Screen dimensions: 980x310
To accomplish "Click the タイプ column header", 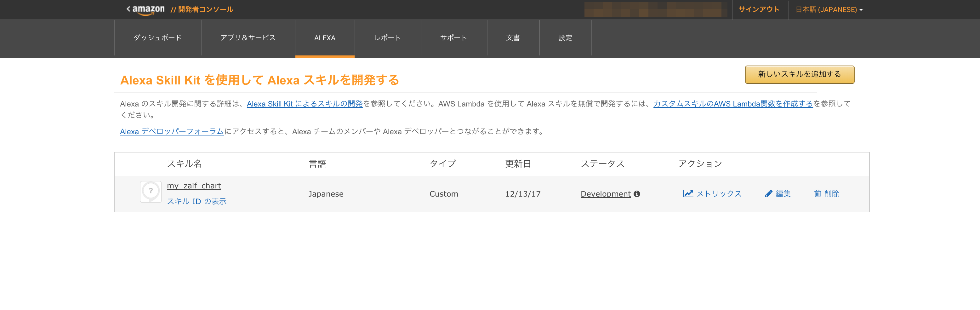I will pos(443,164).
